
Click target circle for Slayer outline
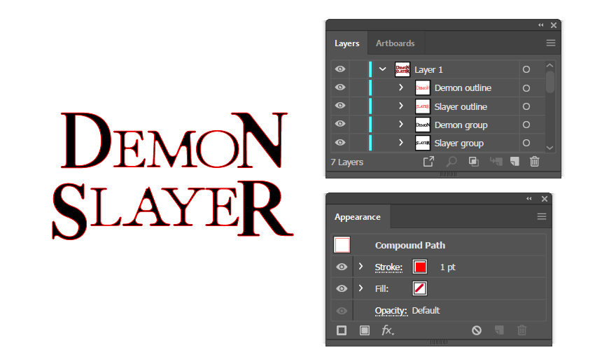click(526, 106)
